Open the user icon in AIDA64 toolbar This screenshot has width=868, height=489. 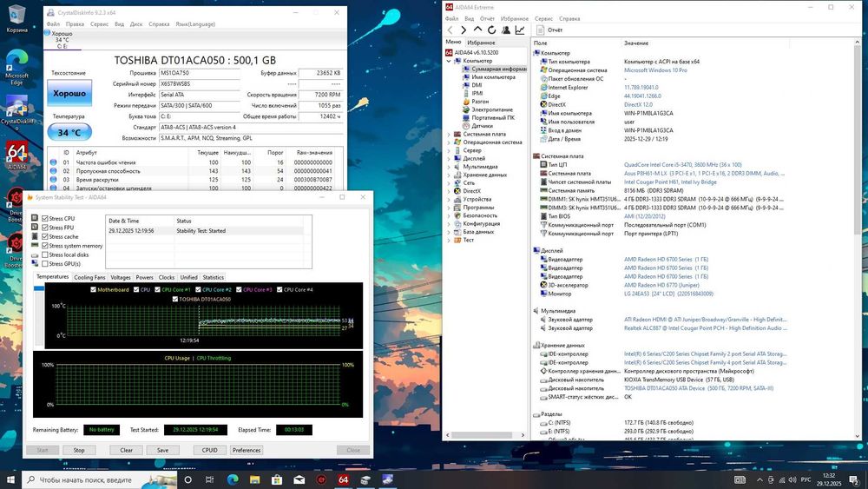[x=505, y=30]
